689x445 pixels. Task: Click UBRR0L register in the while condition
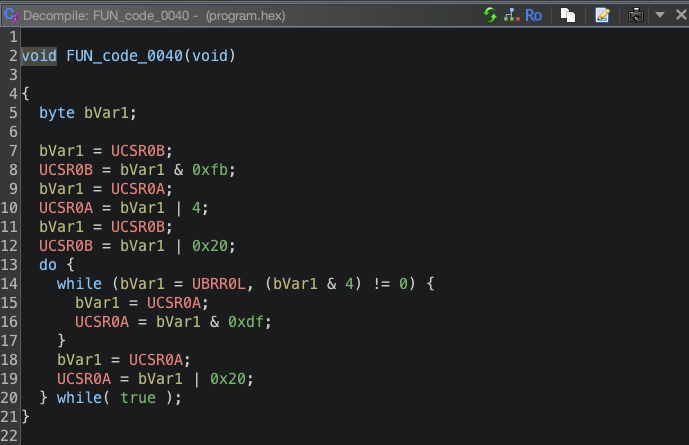(x=219, y=284)
